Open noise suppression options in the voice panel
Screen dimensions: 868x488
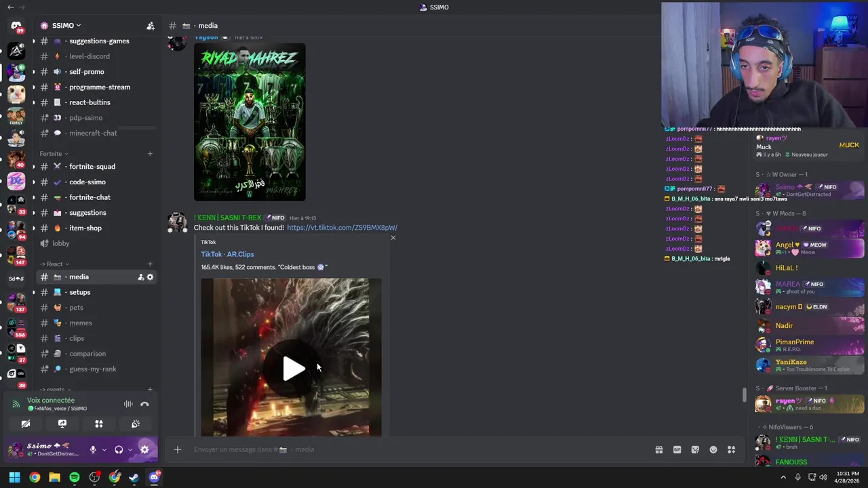[x=128, y=404]
